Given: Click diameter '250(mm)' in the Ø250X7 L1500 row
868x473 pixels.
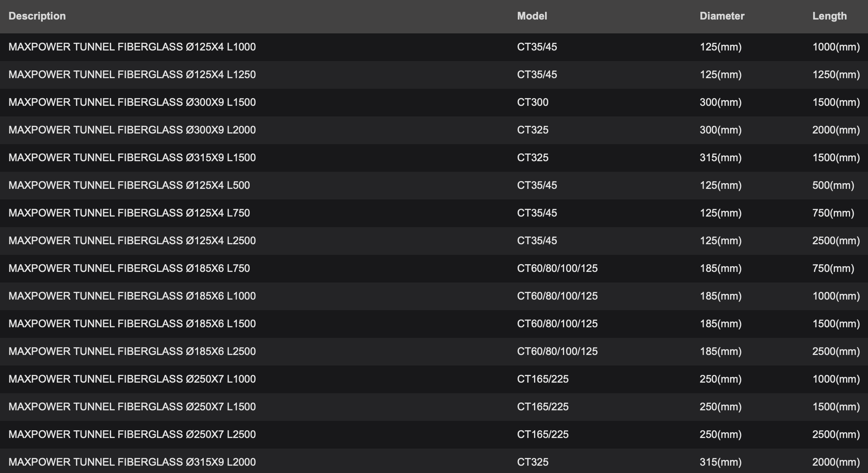Looking at the screenshot, I should coord(721,407).
